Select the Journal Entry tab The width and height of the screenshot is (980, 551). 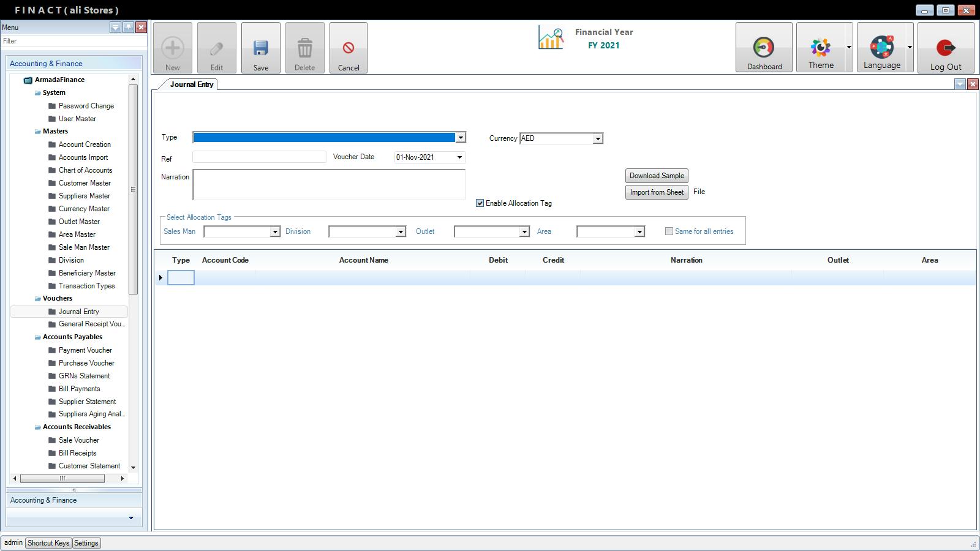click(x=191, y=84)
